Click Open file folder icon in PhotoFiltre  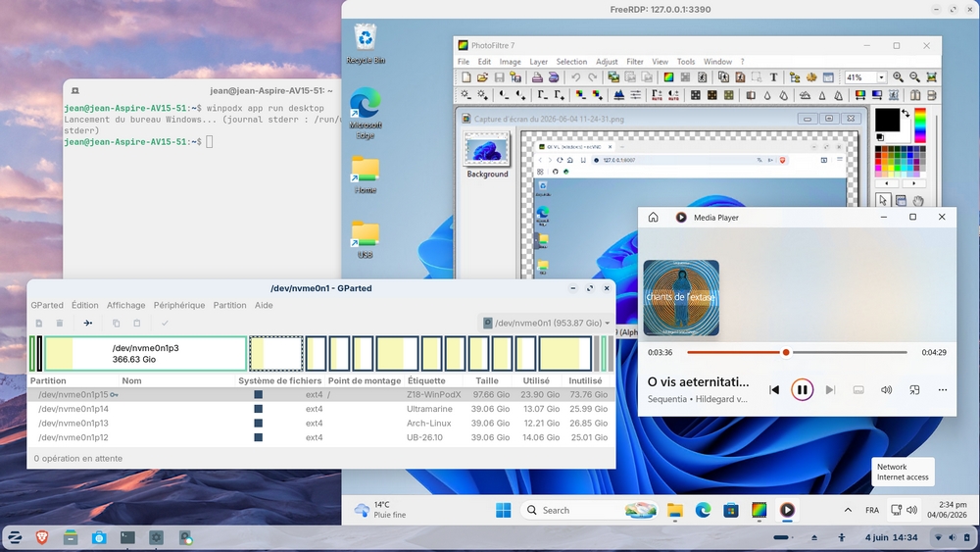click(x=482, y=77)
